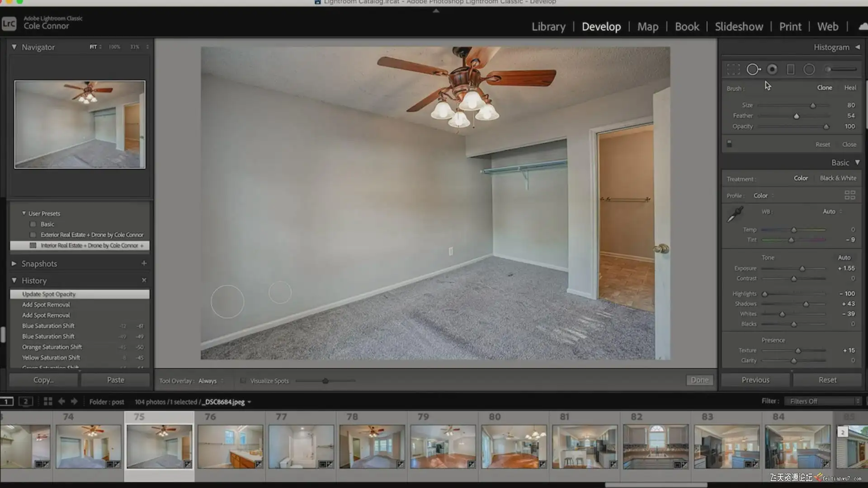Switch brush mode to Heal
The width and height of the screenshot is (868, 488).
coord(850,88)
